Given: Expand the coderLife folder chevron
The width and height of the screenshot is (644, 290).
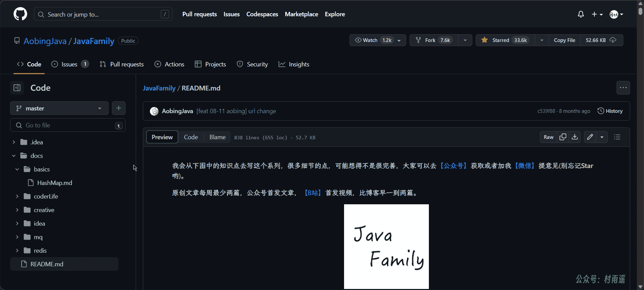Looking at the screenshot, I should pos(17,196).
